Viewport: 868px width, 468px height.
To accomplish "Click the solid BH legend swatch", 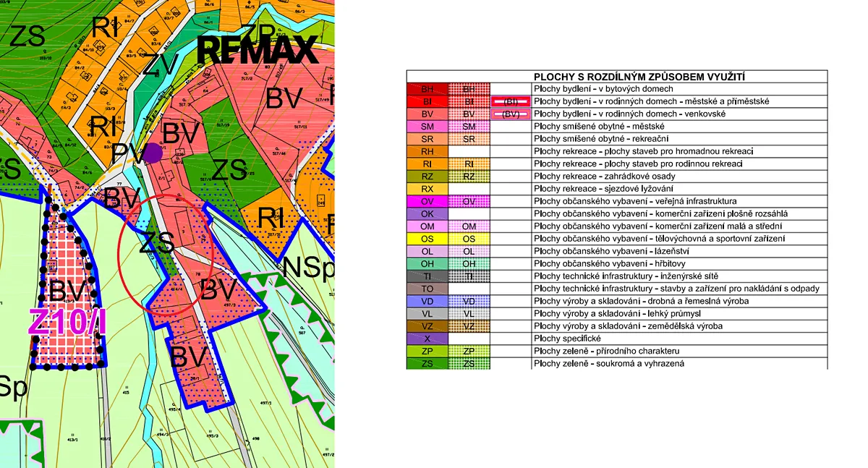I will (x=427, y=89).
